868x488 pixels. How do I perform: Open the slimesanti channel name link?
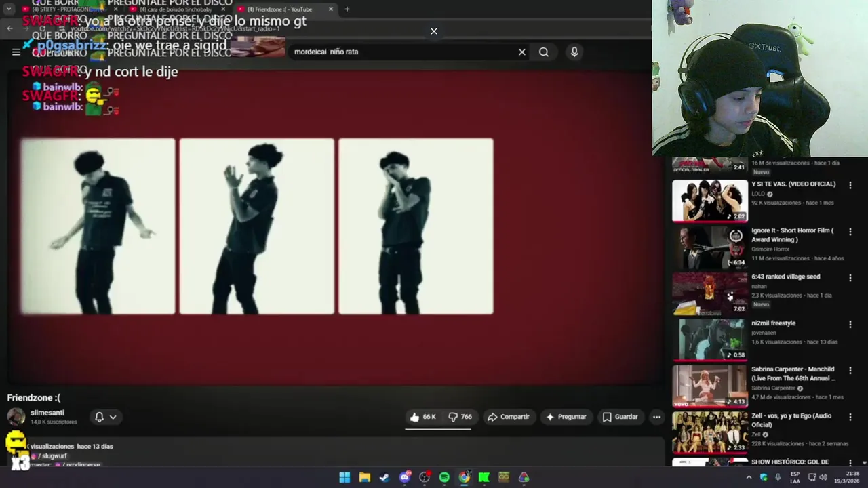[x=47, y=413]
